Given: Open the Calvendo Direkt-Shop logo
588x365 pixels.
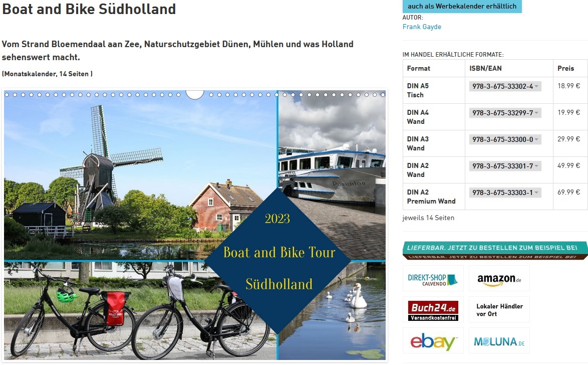Looking at the screenshot, I should 433,278.
